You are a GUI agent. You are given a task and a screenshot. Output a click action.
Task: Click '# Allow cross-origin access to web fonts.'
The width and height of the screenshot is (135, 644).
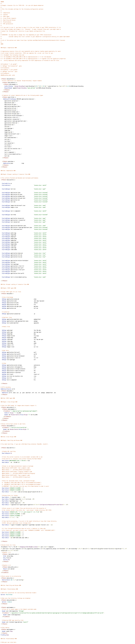pos(13,424)
